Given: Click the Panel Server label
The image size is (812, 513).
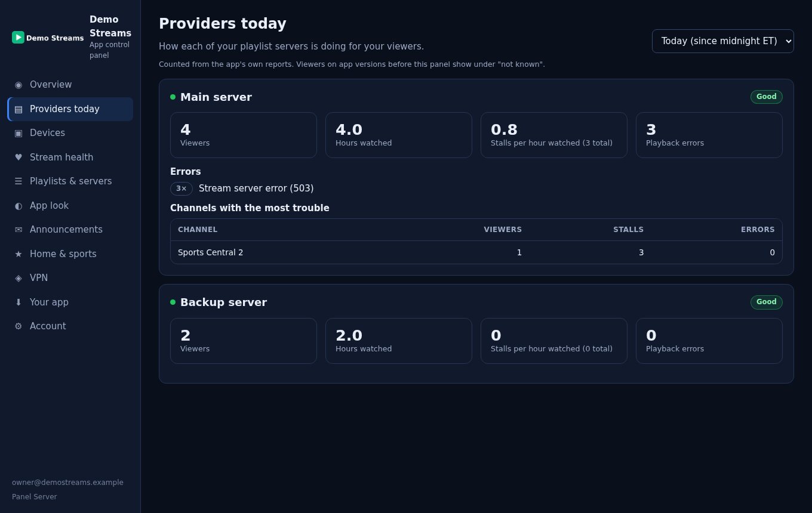Looking at the screenshot, I should tap(35, 497).
